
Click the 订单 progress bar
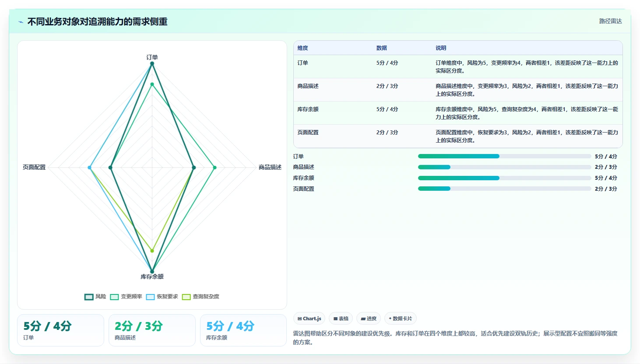point(504,156)
